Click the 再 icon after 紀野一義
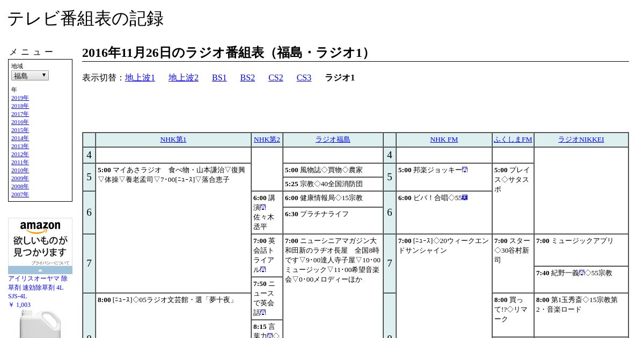 pyautogui.click(x=582, y=273)
